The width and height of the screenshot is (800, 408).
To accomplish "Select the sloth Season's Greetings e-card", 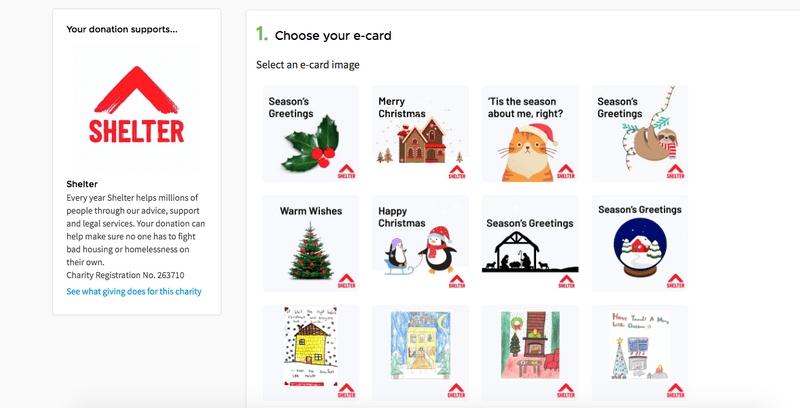I will point(640,133).
